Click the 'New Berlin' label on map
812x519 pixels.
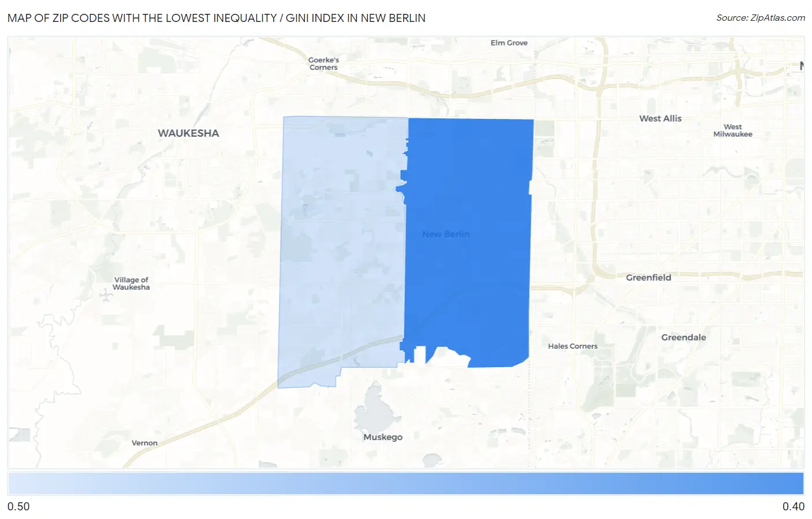pos(446,234)
